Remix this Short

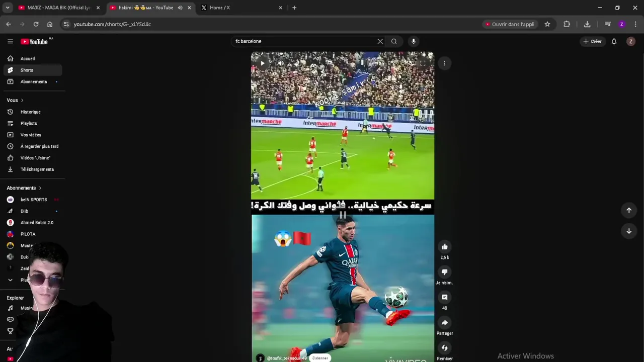point(445,348)
